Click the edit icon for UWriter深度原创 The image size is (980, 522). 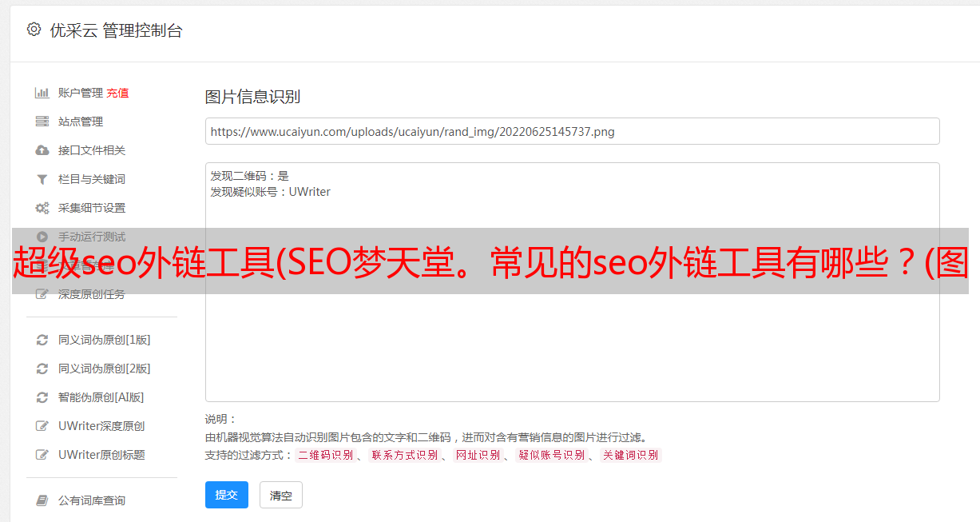[42, 426]
